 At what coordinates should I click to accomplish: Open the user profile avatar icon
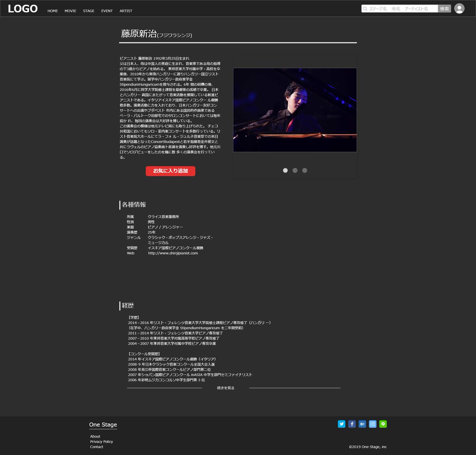click(459, 8)
